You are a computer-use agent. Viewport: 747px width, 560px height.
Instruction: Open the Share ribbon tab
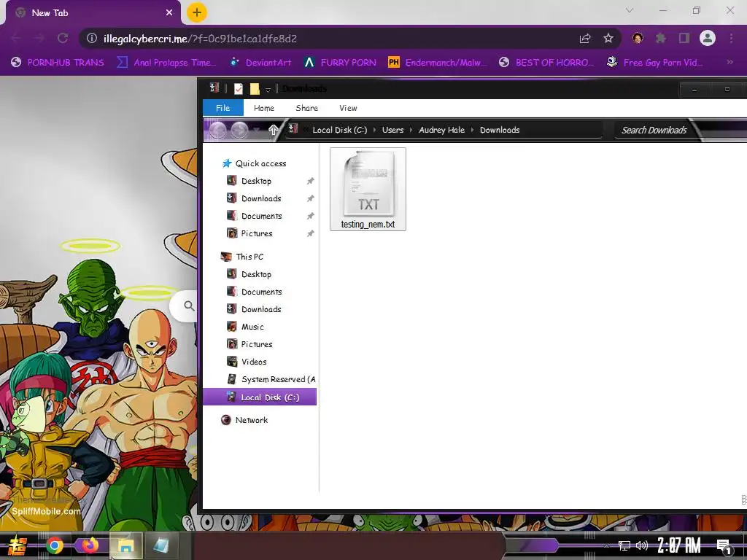click(x=307, y=108)
